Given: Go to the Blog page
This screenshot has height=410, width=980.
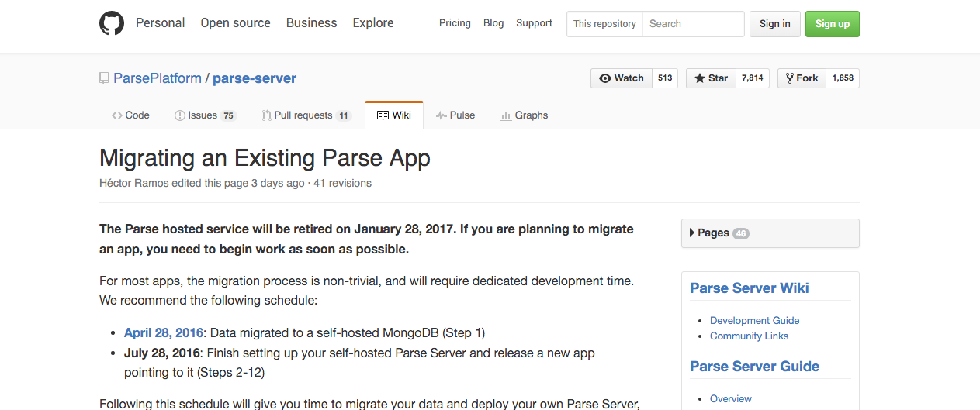Looking at the screenshot, I should [493, 23].
